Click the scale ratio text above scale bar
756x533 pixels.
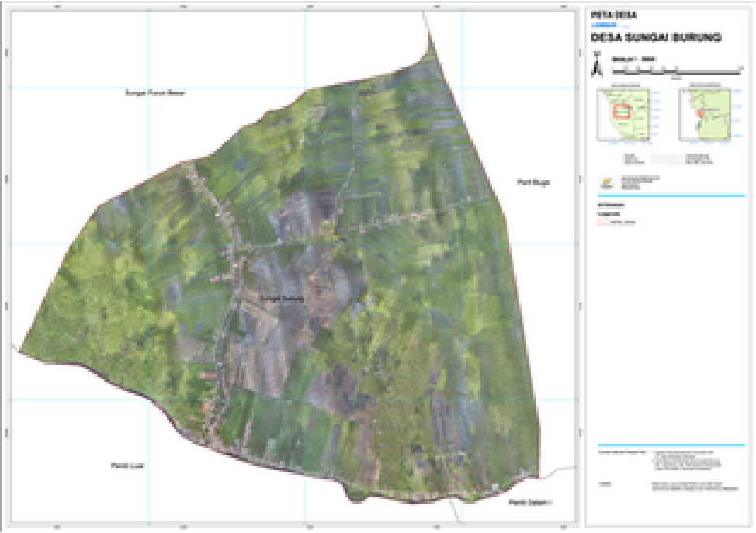tap(633, 59)
